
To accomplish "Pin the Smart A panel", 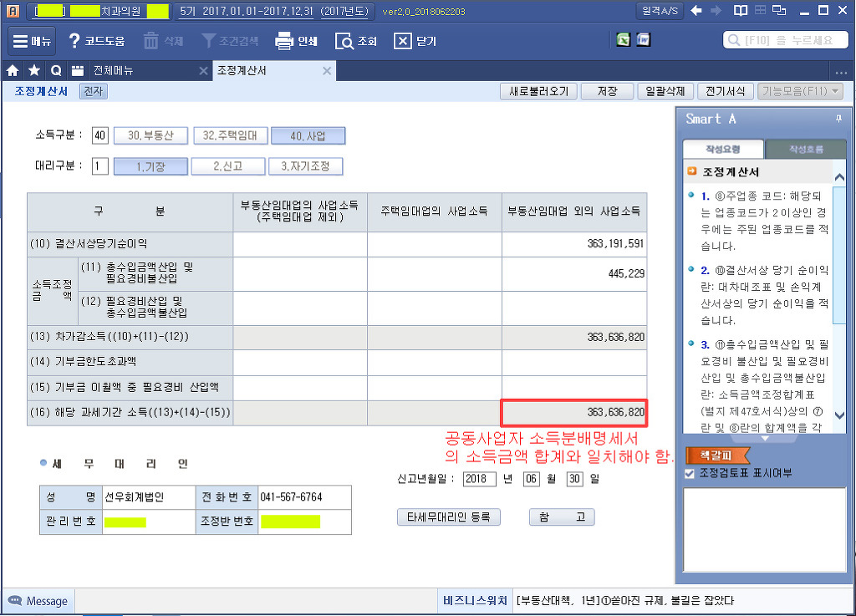I will pyautogui.click(x=838, y=119).
